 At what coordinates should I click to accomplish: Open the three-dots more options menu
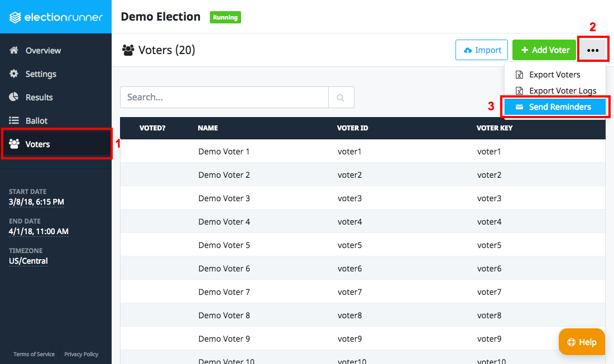593,50
